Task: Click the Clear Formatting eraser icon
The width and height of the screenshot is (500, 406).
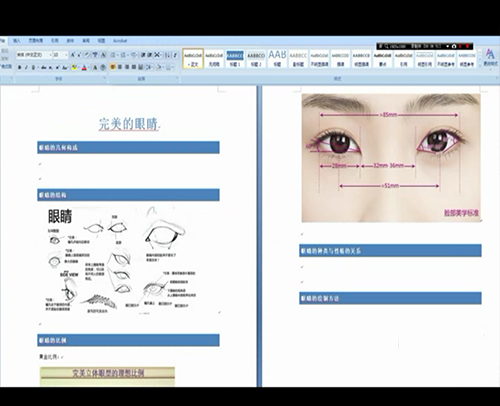Action: [87, 55]
